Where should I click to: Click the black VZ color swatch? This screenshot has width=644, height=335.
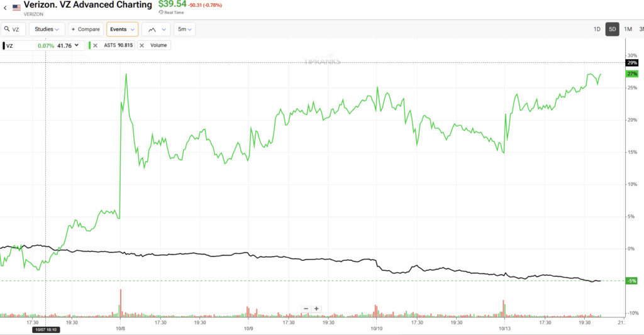pyautogui.click(x=3, y=45)
